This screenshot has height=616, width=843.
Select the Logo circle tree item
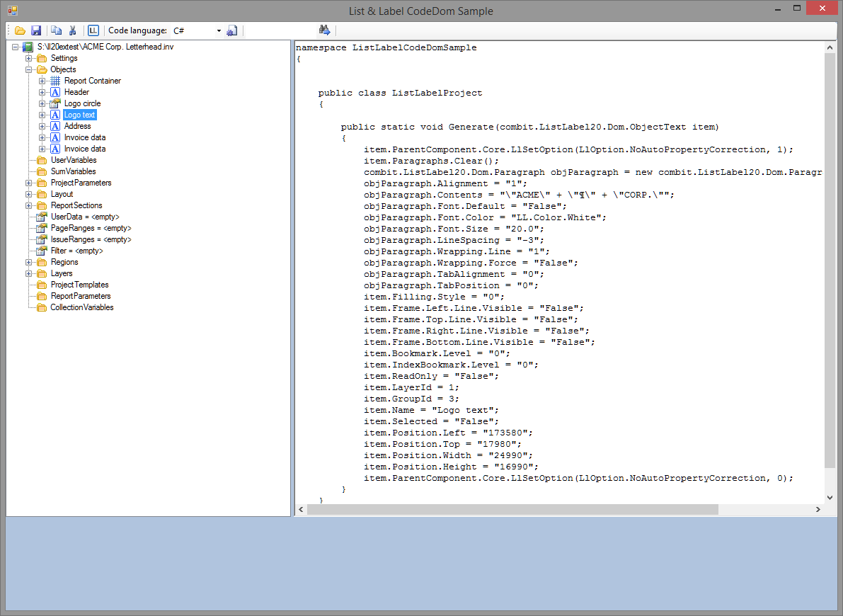coord(82,103)
